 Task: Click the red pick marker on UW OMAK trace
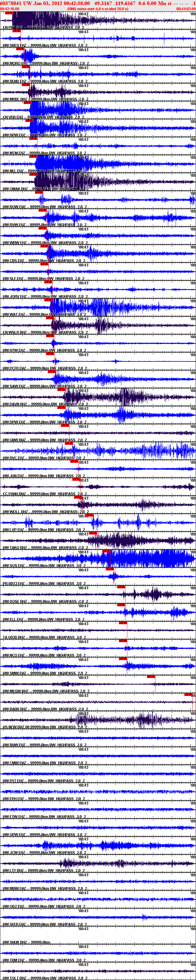[33, 174]
